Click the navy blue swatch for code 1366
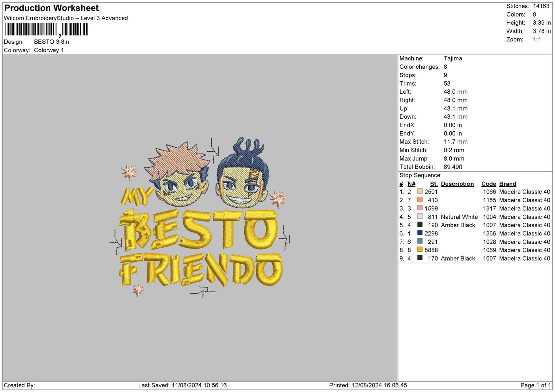555x392 pixels. pyautogui.click(x=420, y=233)
